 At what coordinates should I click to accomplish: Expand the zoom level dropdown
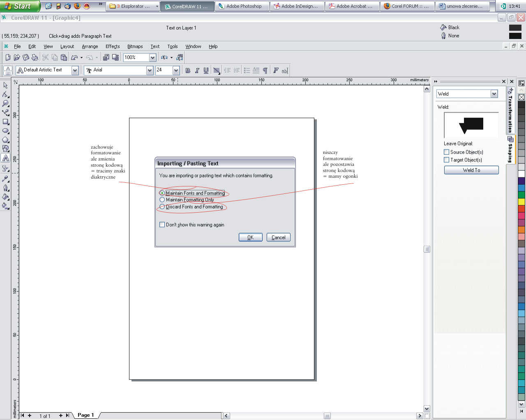(152, 57)
